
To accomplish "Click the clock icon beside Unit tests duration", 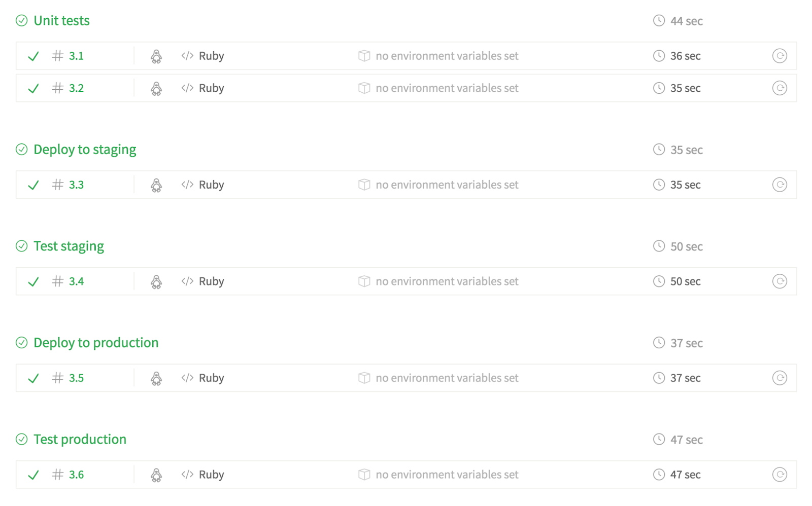I will 659,21.
